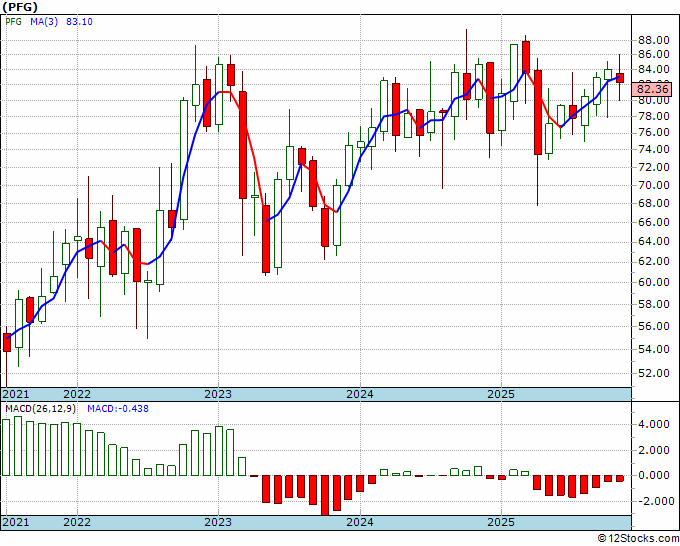
Task: Click the 74.00 price axis label
Action: (x=654, y=149)
